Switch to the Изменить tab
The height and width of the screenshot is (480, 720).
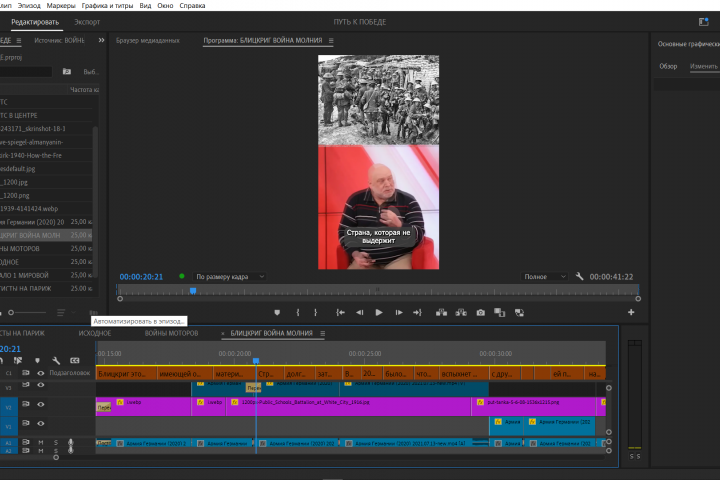coord(703,66)
